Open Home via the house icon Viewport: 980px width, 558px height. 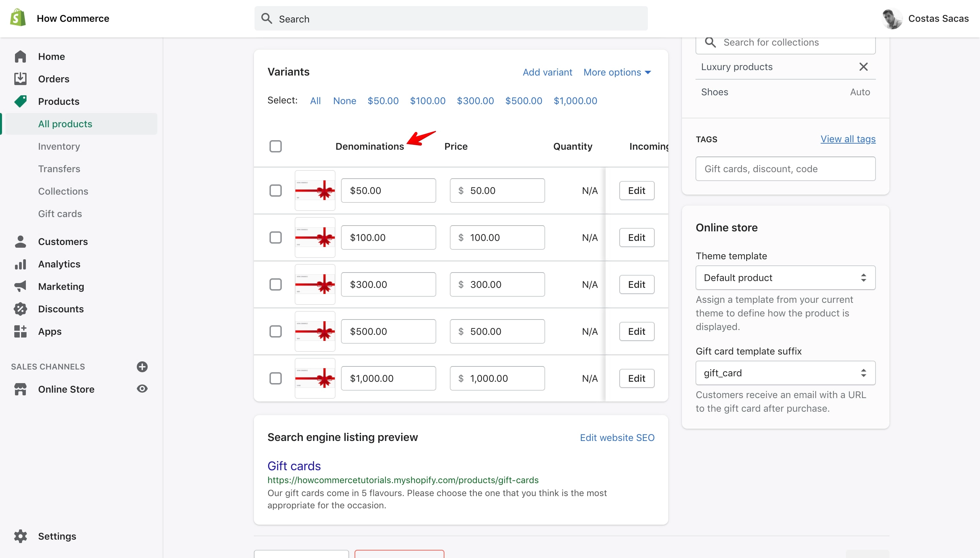point(20,56)
